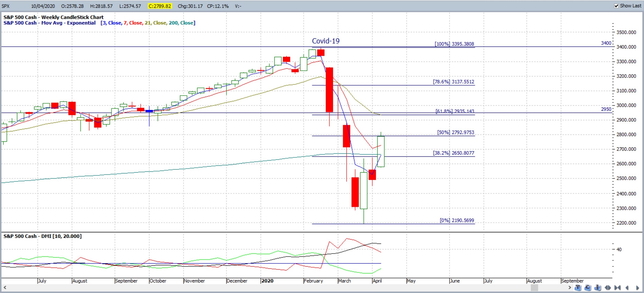Click the blue exclamation mark icon in bottom toolbar
This screenshot has height=293, width=644.
[598, 288]
